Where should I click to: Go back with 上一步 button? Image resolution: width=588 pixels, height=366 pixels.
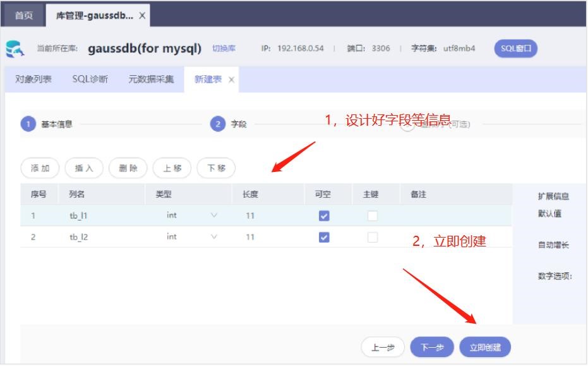[x=383, y=347]
